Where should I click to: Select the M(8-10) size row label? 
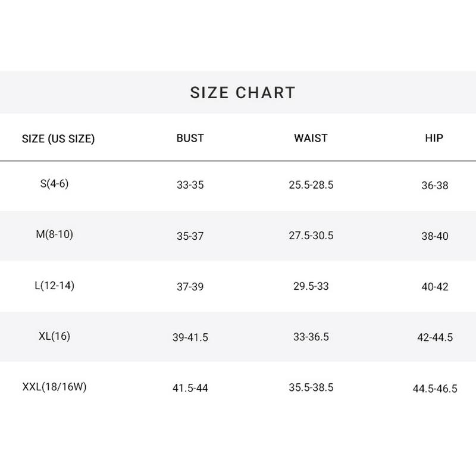pos(54,234)
